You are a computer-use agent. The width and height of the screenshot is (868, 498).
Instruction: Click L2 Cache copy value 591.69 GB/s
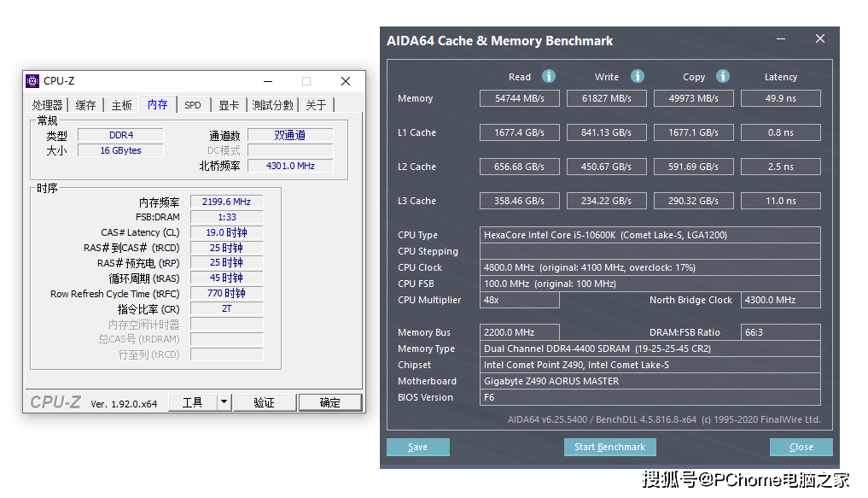pyautogui.click(x=694, y=167)
